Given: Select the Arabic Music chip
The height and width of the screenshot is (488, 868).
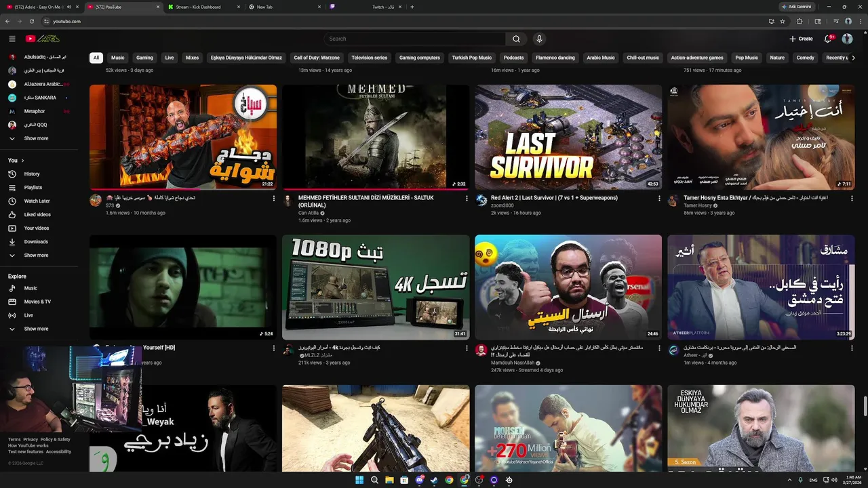Looking at the screenshot, I should [601, 58].
